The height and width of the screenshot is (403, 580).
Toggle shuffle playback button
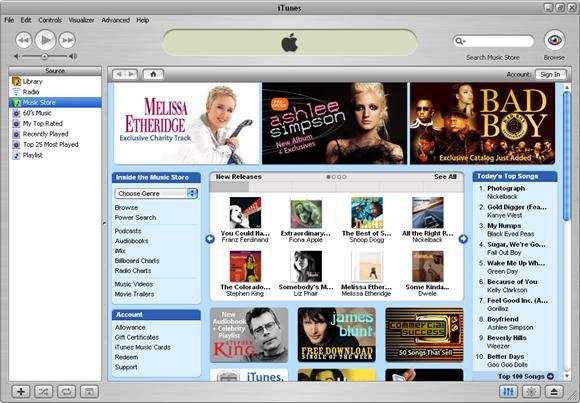click(44, 392)
